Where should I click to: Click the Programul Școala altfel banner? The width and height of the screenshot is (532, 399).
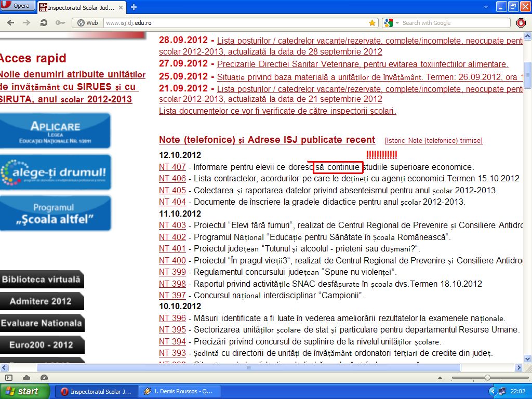click(x=56, y=214)
